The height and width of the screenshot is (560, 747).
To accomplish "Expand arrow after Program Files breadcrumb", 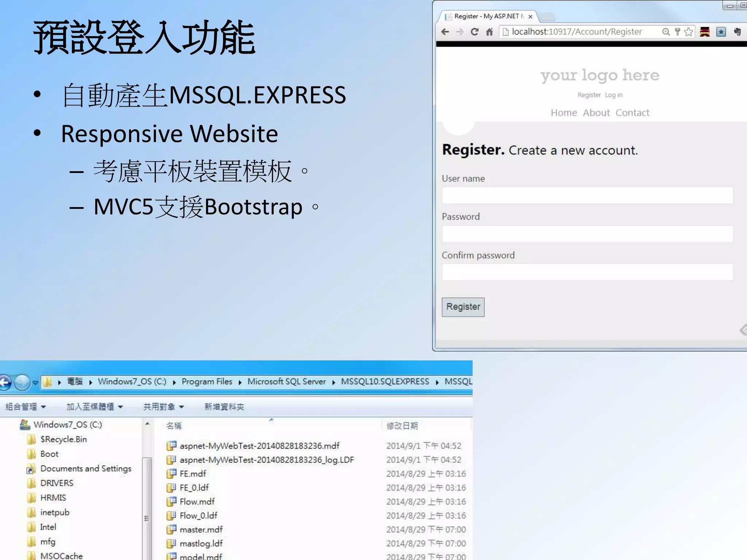I will click(240, 382).
